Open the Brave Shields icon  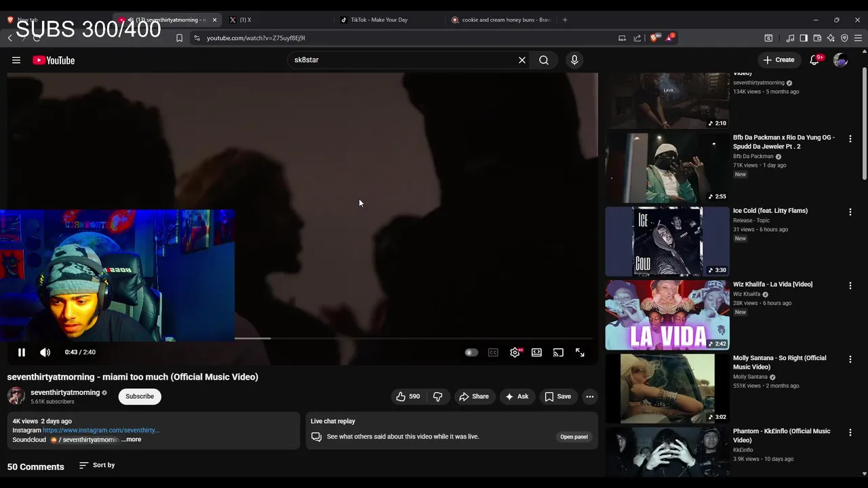[654, 39]
